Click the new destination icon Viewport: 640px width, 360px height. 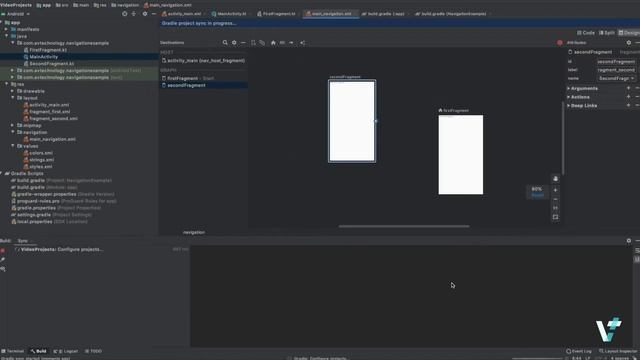pyautogui.click(x=253, y=42)
